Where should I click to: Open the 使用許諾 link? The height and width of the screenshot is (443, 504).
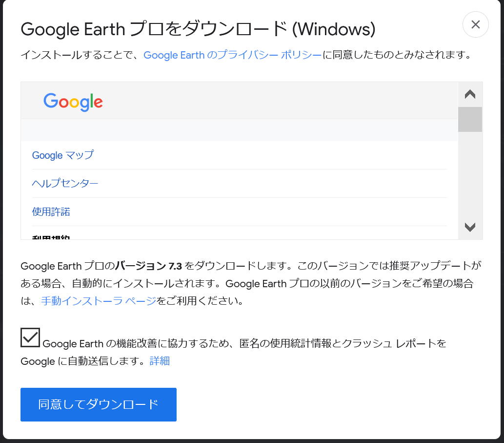51,211
